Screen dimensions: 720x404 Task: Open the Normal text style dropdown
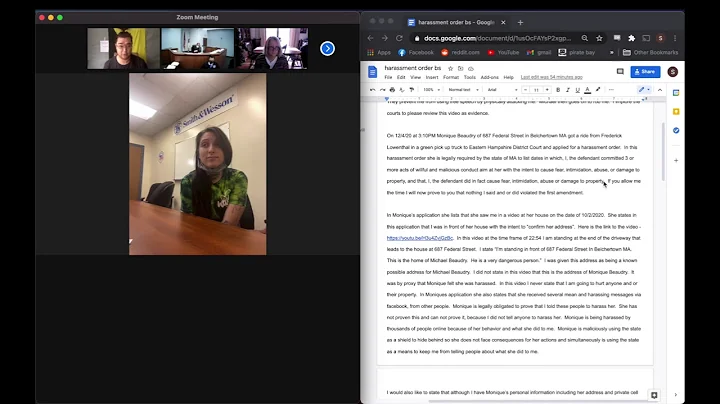(463, 90)
